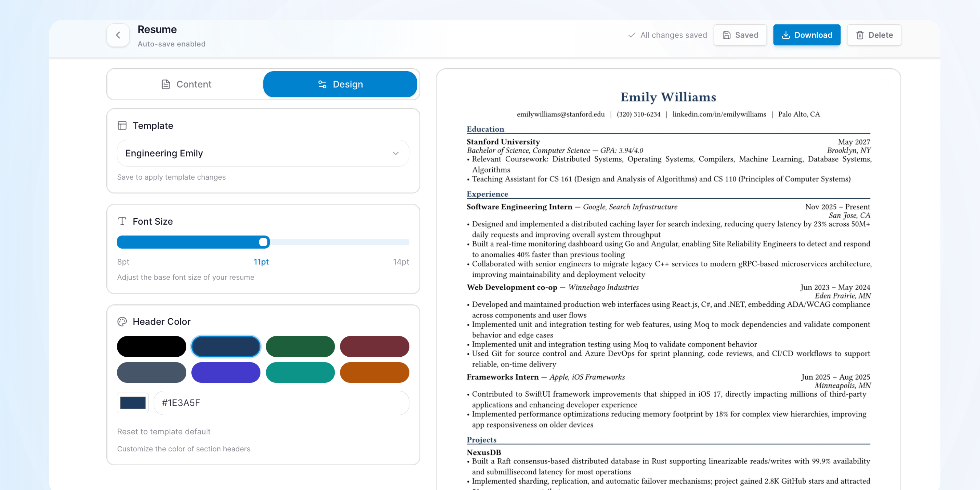Screen dimensions: 980x490
Task: Switch to the Design tab
Action: pyautogui.click(x=340, y=84)
